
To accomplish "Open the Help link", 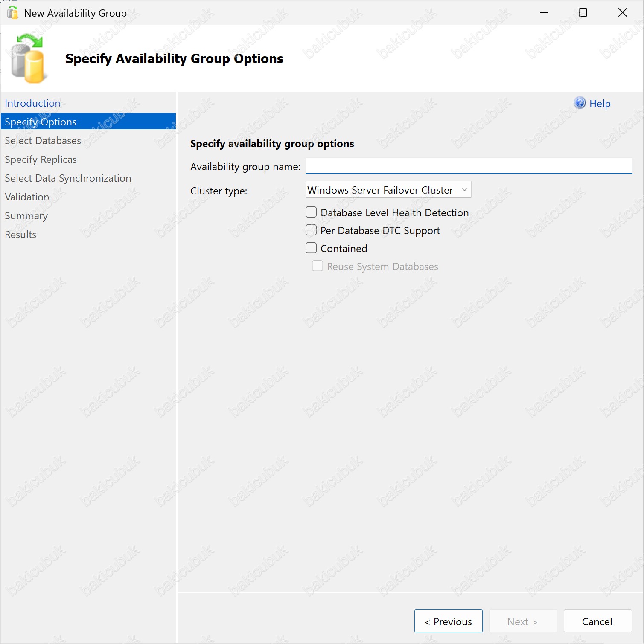I will click(600, 104).
